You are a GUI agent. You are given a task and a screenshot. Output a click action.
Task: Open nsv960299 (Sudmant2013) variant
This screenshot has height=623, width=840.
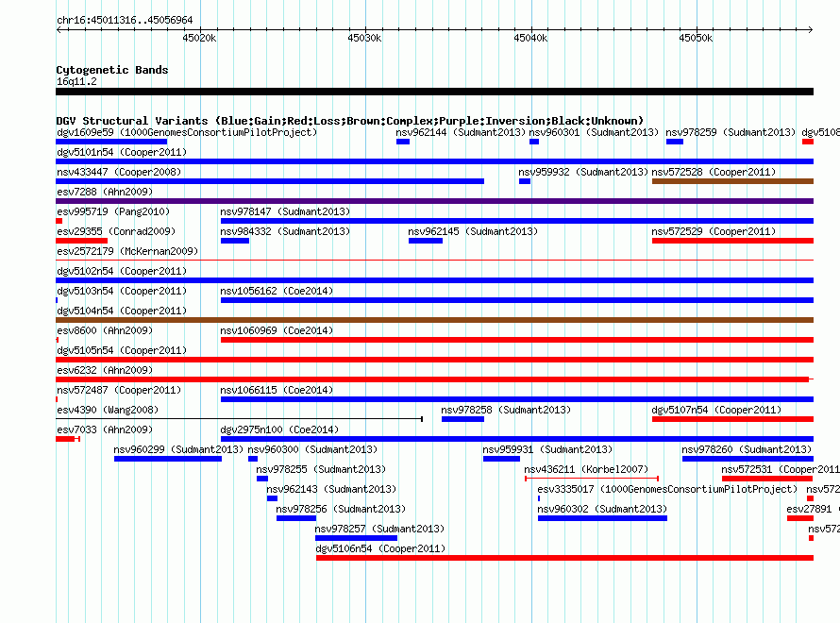point(178,449)
